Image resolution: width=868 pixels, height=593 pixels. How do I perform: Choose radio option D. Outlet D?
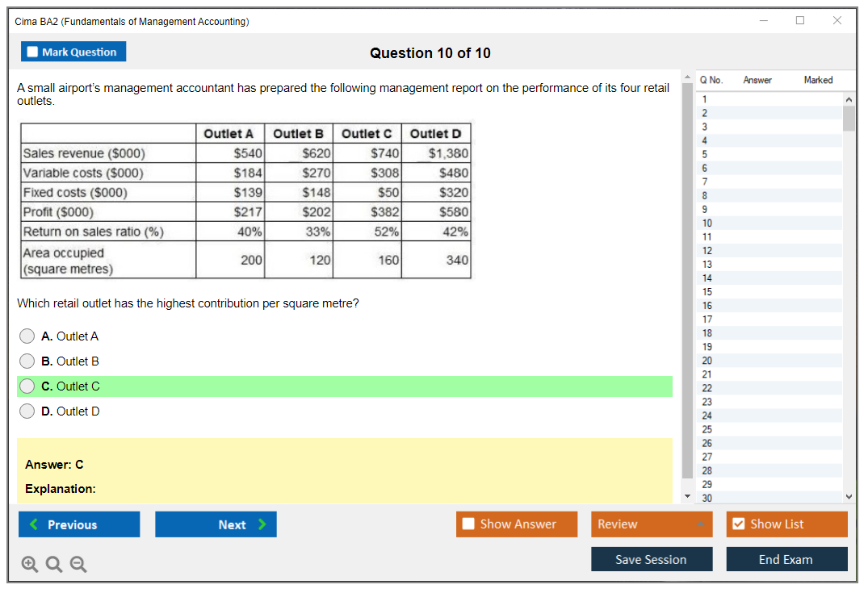click(x=27, y=411)
